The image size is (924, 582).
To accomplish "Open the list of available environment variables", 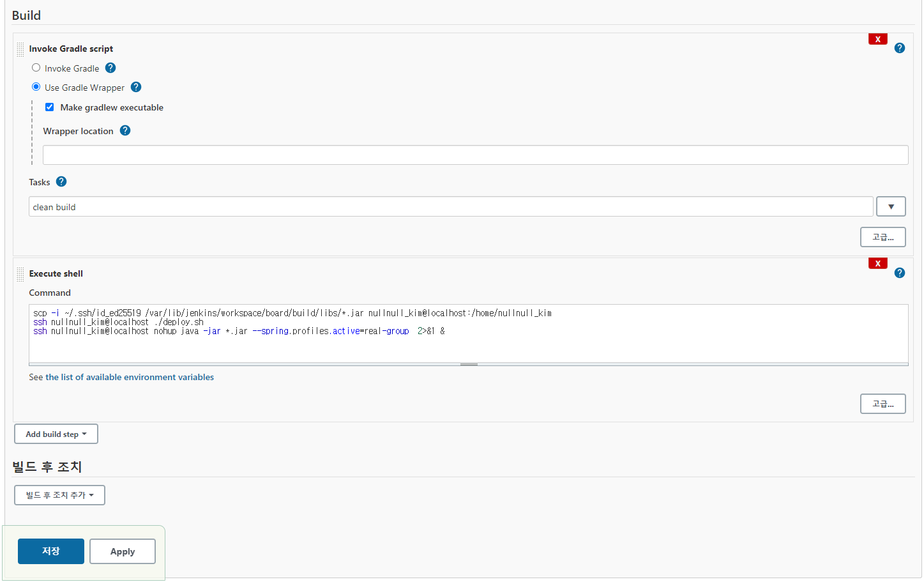I will click(130, 377).
